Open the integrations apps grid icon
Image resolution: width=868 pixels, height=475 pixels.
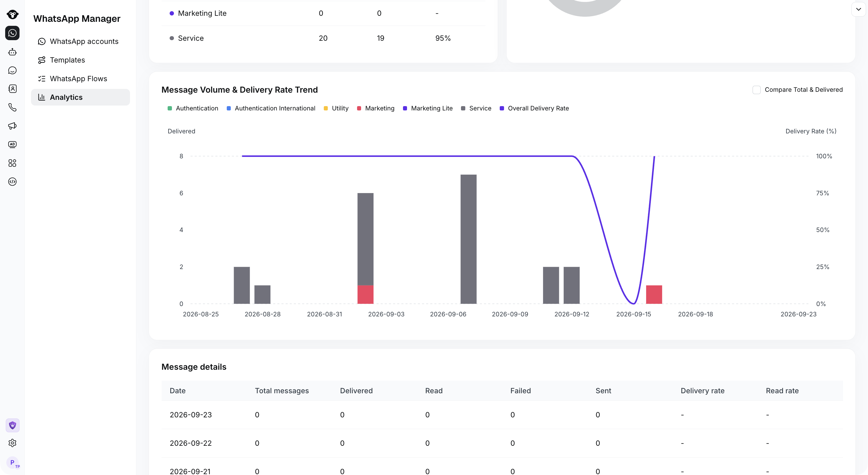[12, 163]
